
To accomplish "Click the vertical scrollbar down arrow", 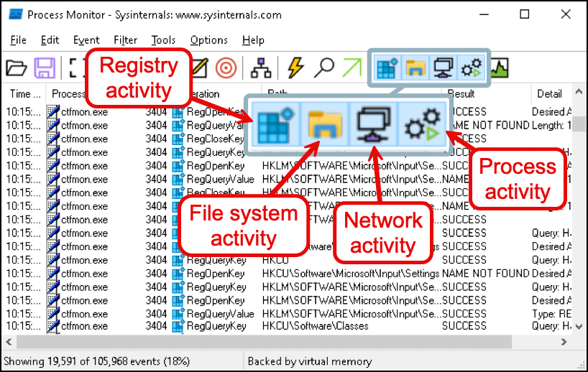I will tap(579, 327).
